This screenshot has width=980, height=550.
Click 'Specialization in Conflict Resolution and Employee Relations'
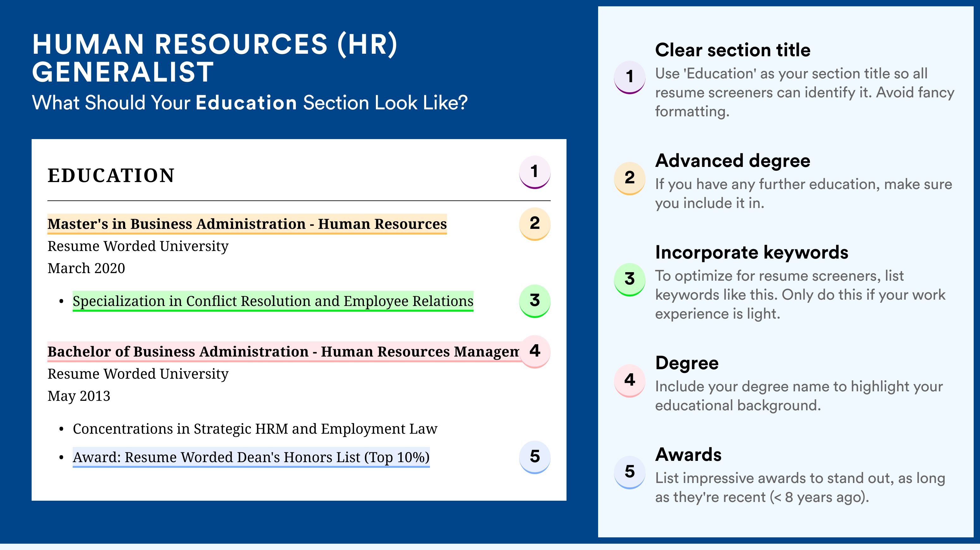273,301
